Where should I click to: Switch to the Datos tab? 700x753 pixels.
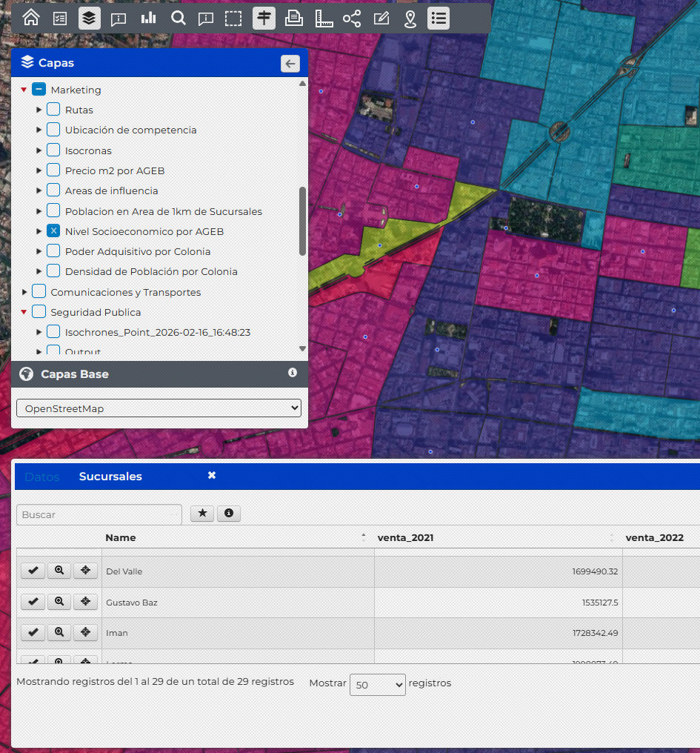click(41, 477)
